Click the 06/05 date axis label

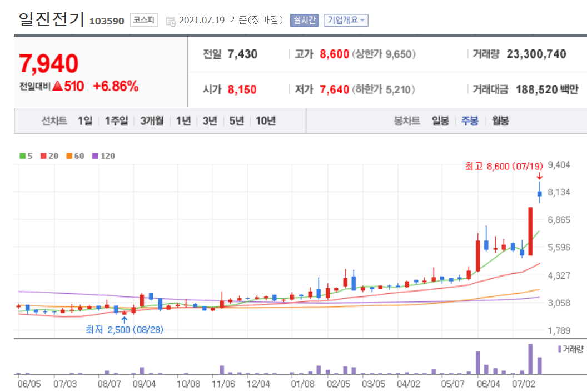(x=29, y=384)
